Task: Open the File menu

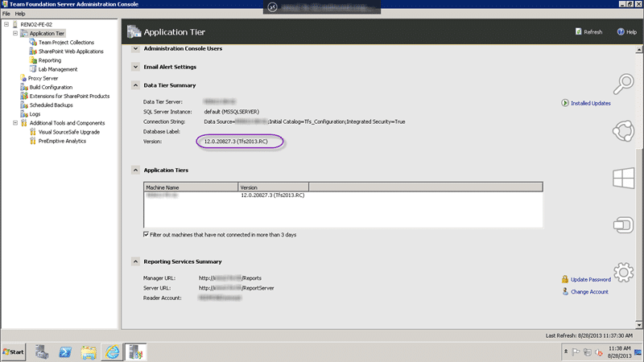Action: (6, 14)
